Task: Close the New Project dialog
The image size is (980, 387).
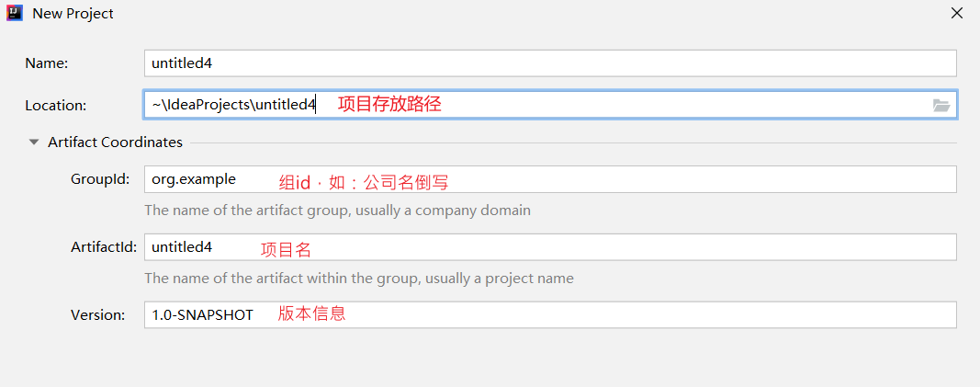Action: click(956, 14)
